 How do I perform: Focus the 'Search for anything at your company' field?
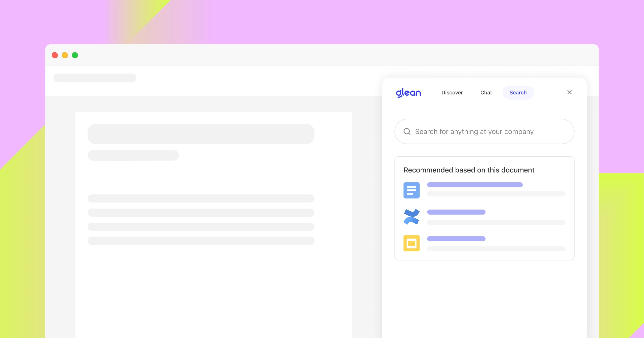[x=484, y=131]
